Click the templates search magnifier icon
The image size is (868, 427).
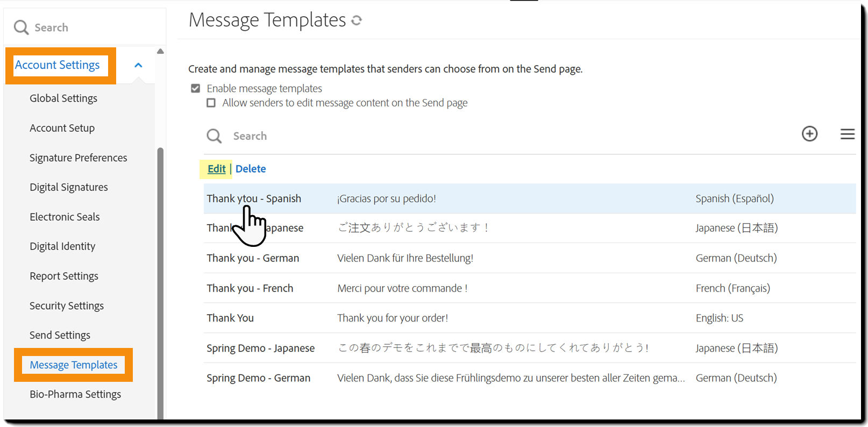pyautogui.click(x=214, y=136)
